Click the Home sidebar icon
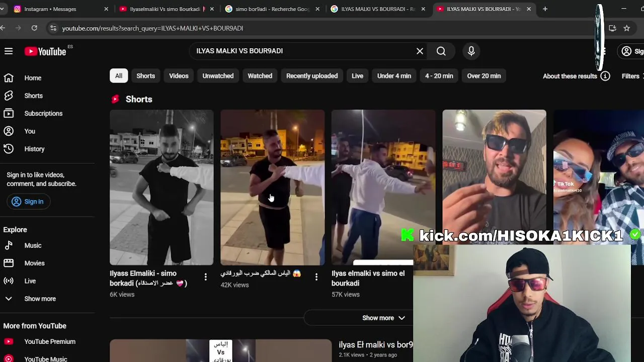Image resolution: width=644 pixels, height=362 pixels. pos(9,78)
